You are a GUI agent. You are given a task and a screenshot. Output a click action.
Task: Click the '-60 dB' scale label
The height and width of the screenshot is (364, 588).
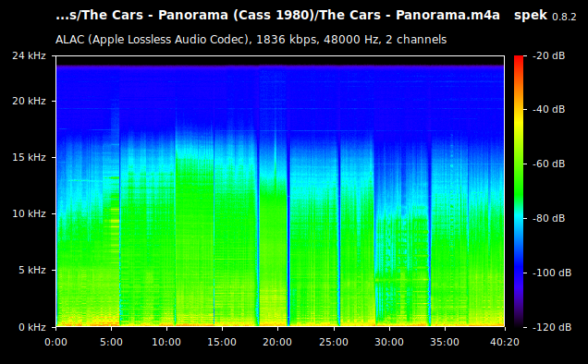coord(548,164)
